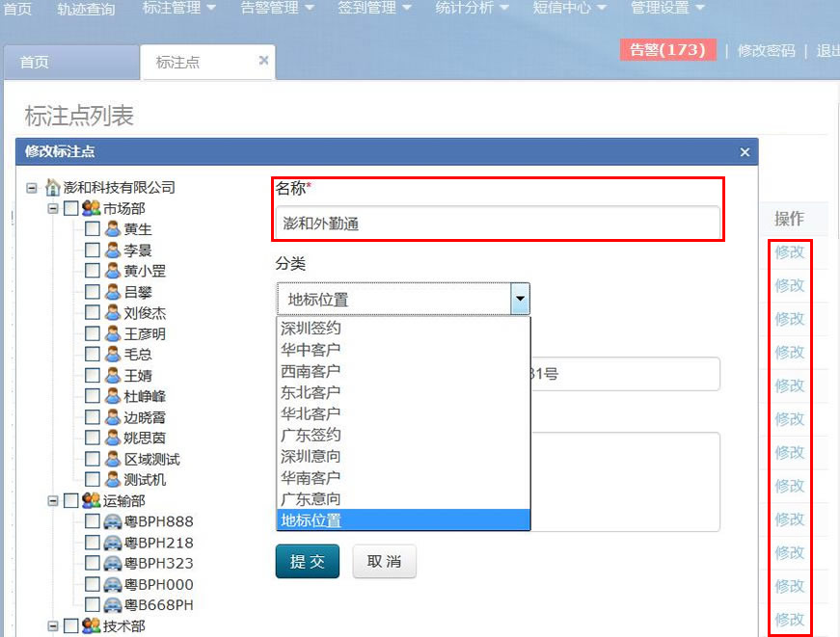Click the 市场部 group icon
Viewport: 840px width, 637px height.
[x=91, y=208]
